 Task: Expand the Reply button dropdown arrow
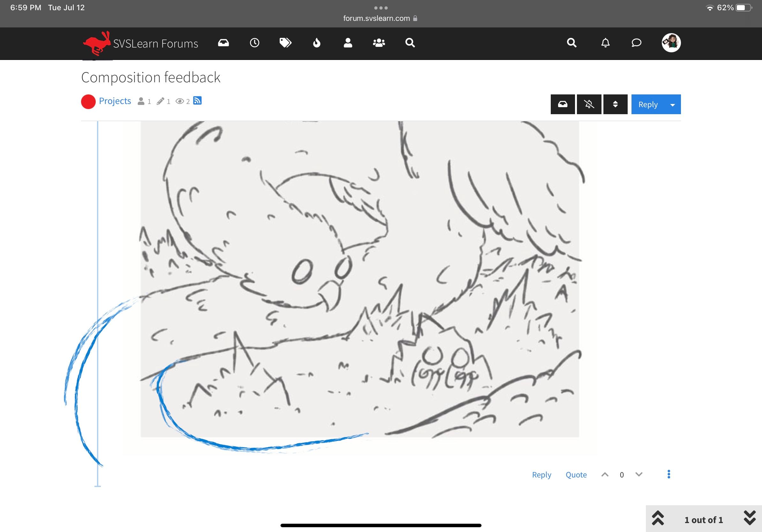coord(672,105)
